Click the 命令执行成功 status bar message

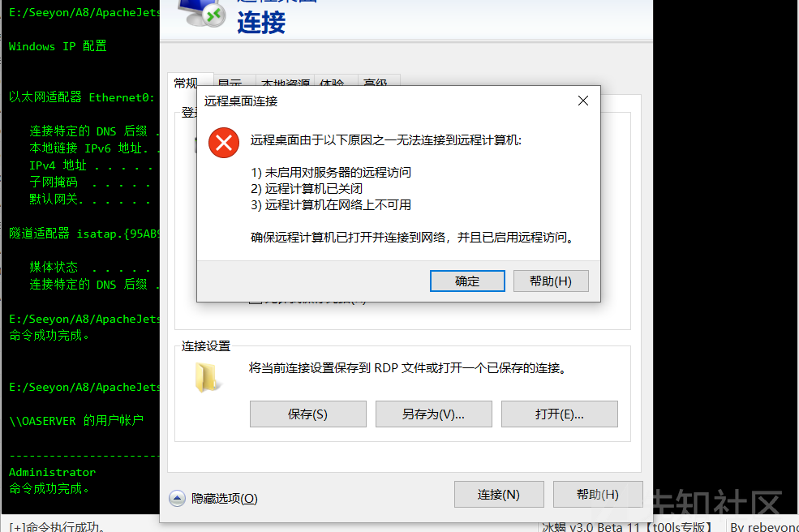[57, 526]
